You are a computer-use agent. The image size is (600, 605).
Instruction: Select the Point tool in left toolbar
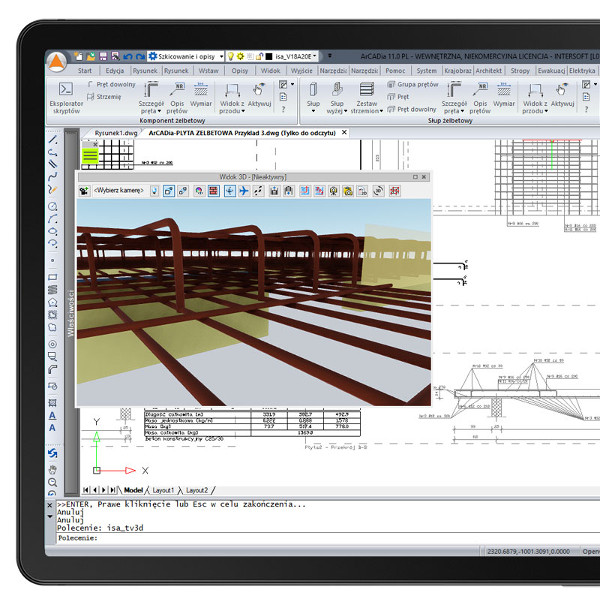53,260
